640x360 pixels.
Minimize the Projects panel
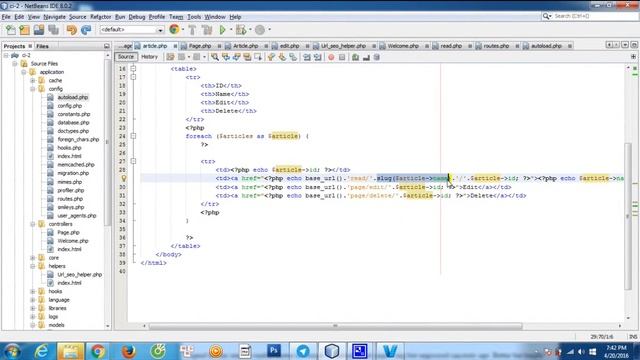(107, 46)
